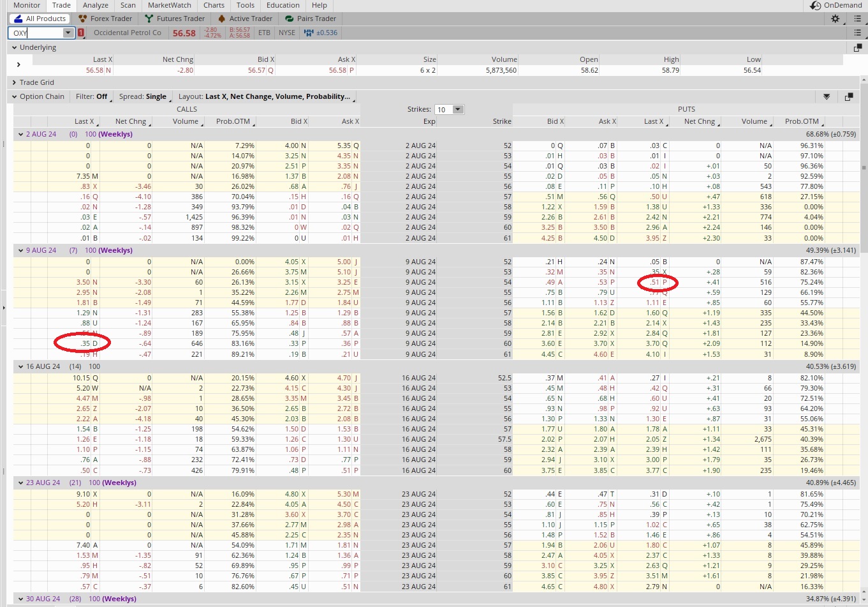Expand the underlying quote row arrow

[18, 64]
